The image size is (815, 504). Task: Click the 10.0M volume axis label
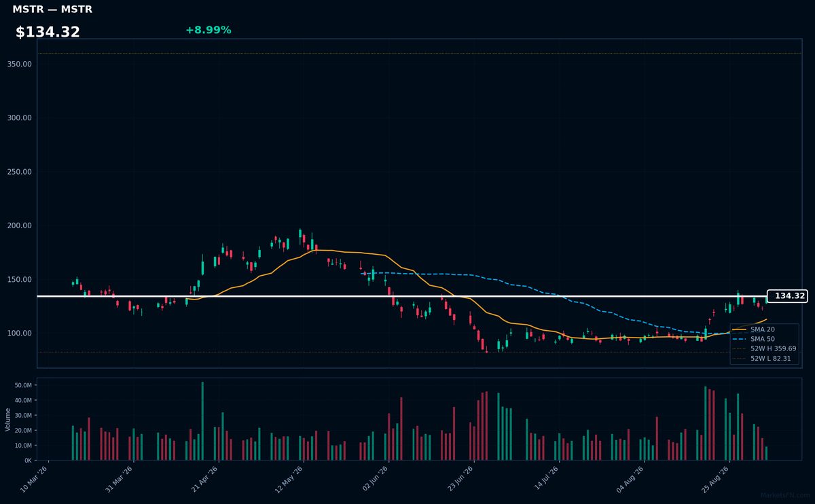click(x=23, y=446)
